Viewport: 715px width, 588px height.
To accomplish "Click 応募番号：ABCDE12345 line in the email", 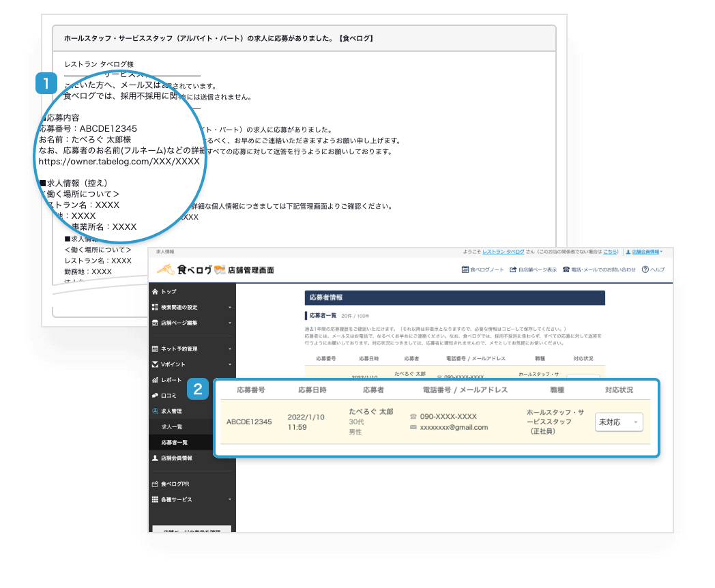I will [87, 128].
